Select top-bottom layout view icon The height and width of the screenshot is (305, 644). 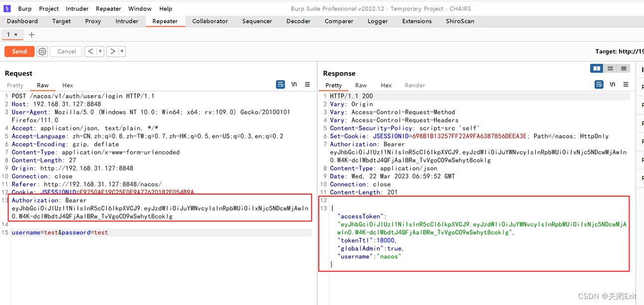pos(610,69)
